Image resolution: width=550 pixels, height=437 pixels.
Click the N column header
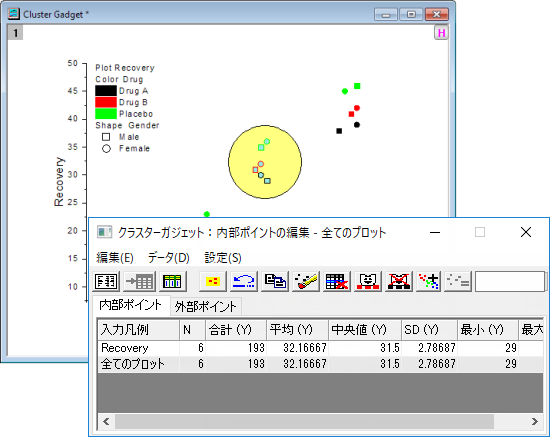(x=192, y=330)
